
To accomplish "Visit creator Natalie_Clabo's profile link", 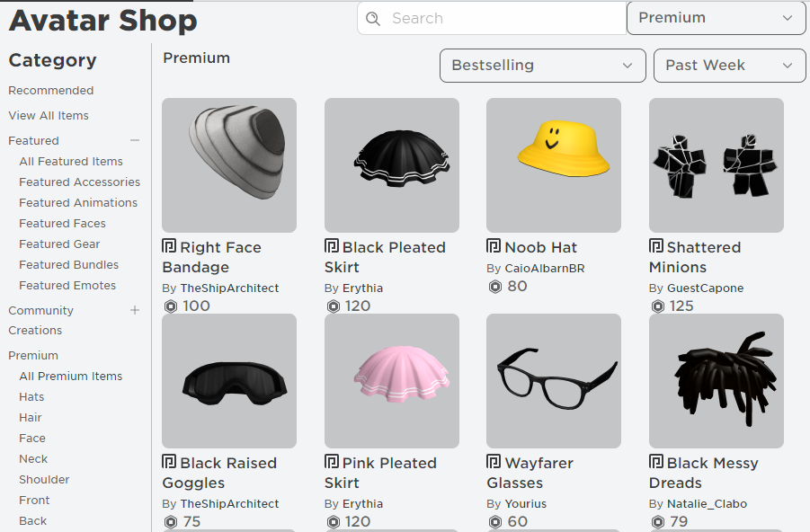I will [707, 504].
